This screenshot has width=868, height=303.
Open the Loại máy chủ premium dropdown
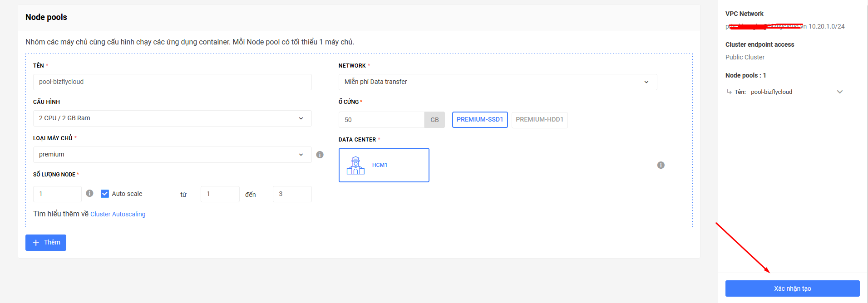(172, 155)
